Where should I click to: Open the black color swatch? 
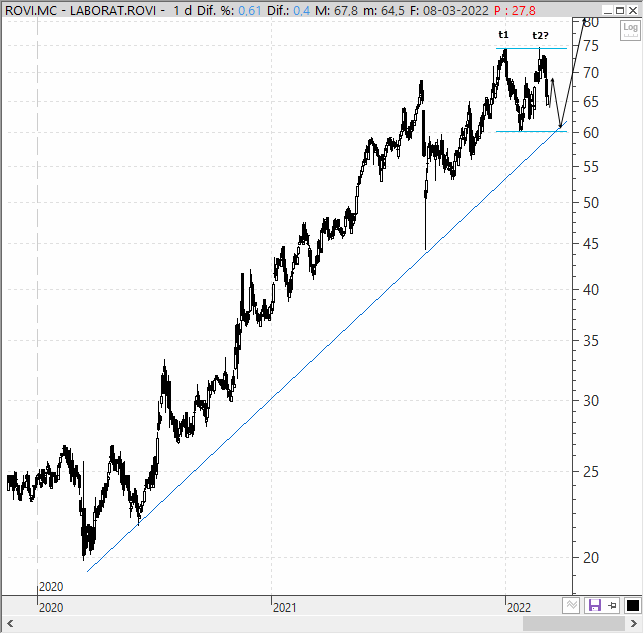point(632,606)
